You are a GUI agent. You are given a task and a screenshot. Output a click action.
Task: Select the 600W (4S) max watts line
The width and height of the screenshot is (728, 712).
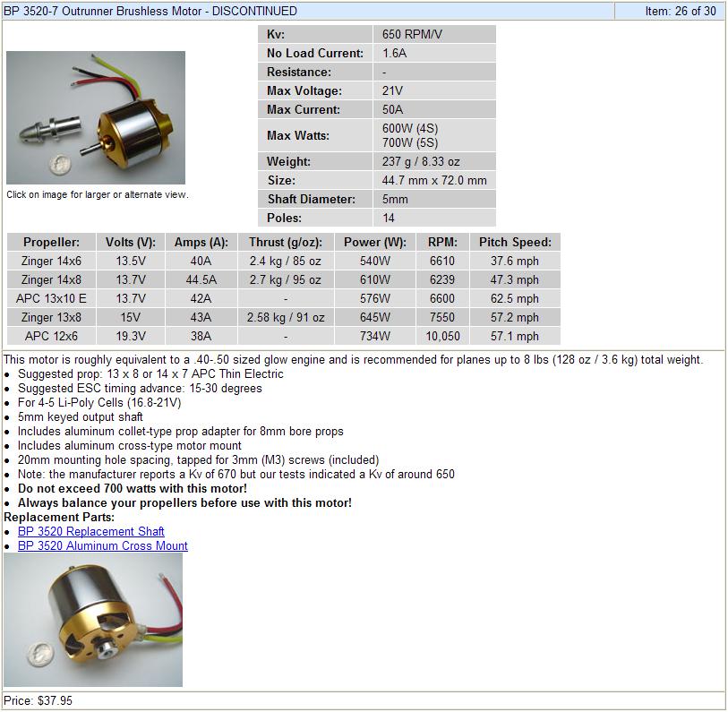point(410,128)
